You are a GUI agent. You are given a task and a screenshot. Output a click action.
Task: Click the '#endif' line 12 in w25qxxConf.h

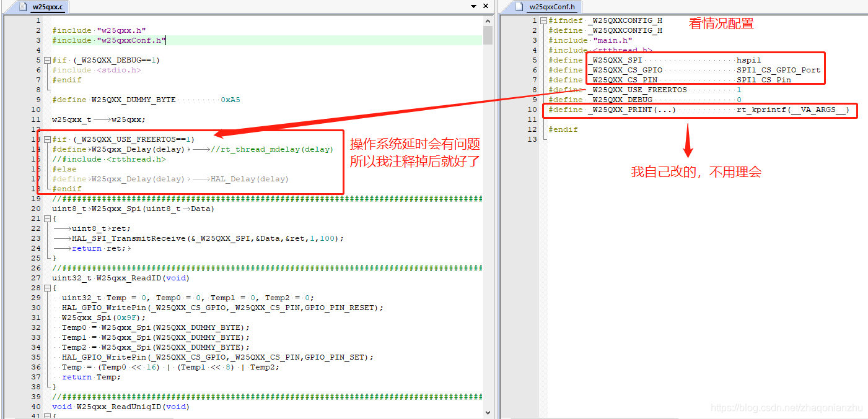tap(563, 129)
